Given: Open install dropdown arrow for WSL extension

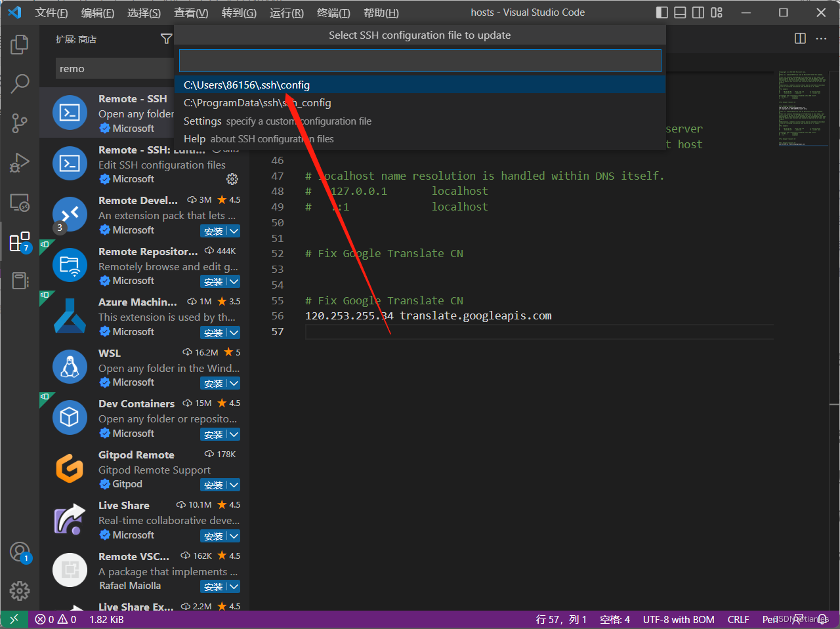Looking at the screenshot, I should (x=234, y=383).
